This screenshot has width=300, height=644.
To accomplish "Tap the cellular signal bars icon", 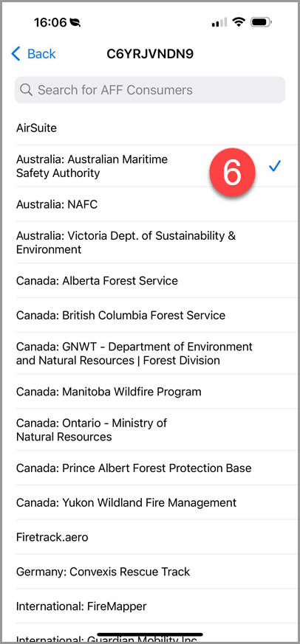I will click(219, 23).
